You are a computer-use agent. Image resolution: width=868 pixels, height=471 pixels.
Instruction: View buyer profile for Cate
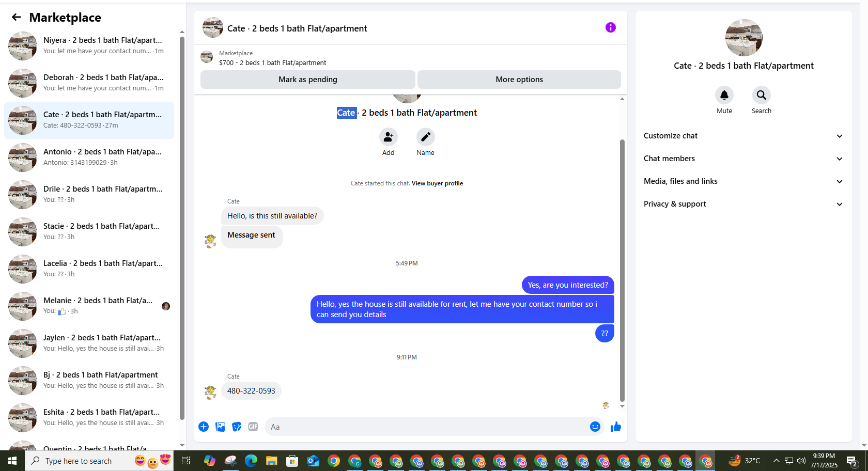tap(437, 183)
